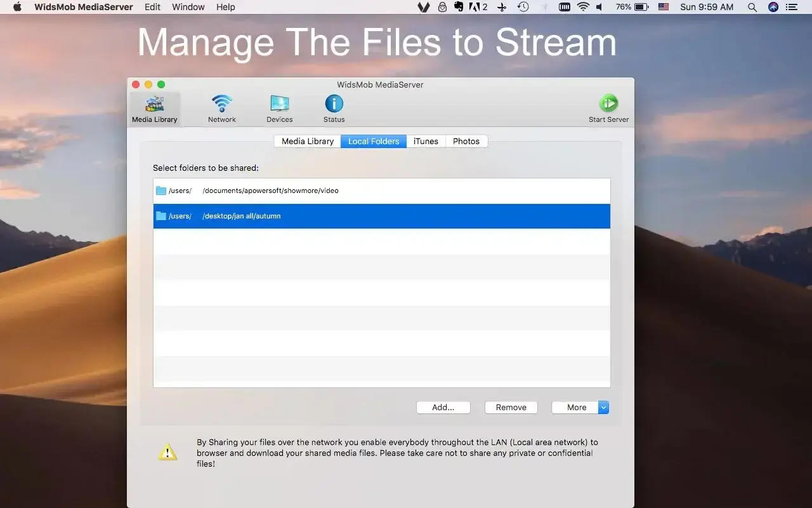Select the Media Library segment tab
The width and height of the screenshot is (812, 508).
point(308,141)
